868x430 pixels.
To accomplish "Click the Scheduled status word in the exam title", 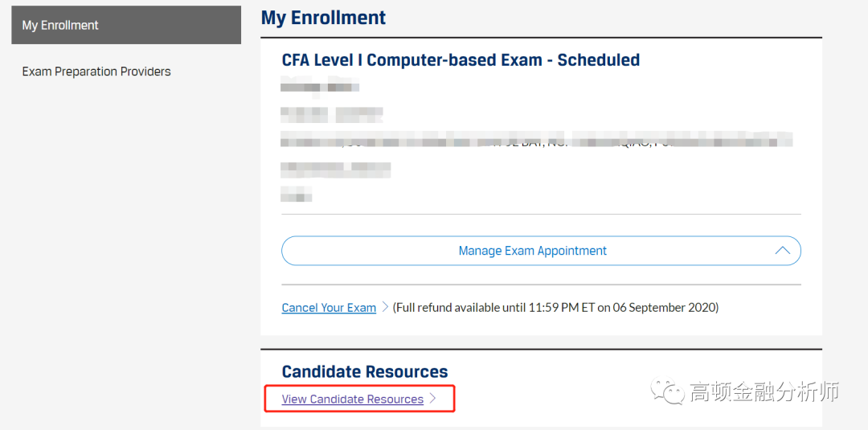I will point(599,60).
